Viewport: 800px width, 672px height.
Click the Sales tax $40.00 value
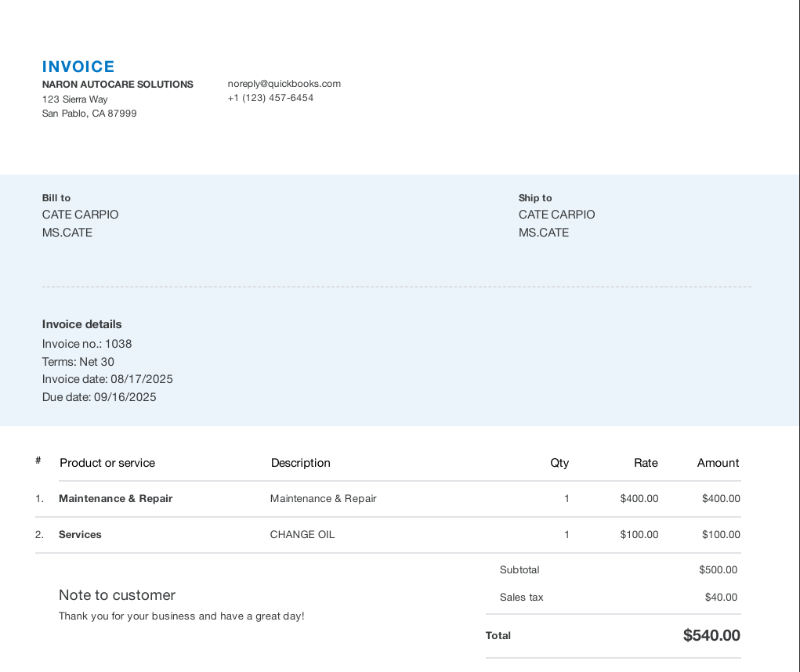pyautogui.click(x=721, y=598)
